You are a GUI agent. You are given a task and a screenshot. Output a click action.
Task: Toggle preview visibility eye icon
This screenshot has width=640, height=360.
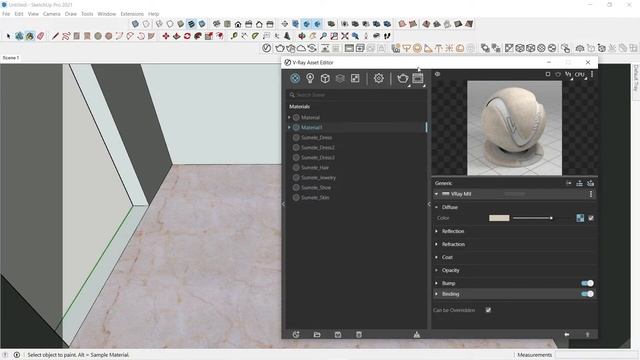(x=438, y=74)
